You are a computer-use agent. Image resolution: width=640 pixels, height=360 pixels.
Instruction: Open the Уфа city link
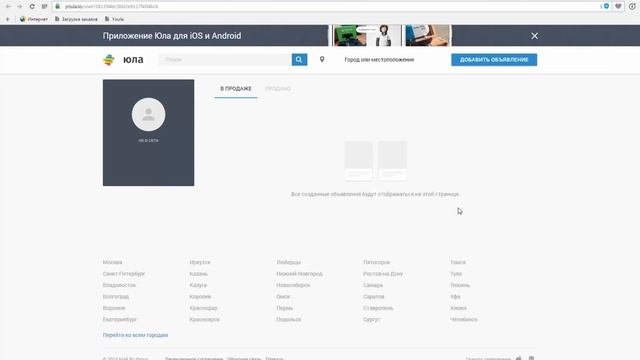coord(455,296)
